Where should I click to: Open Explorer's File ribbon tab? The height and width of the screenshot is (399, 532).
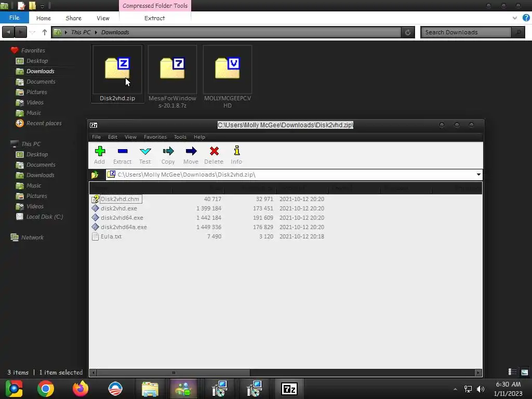pos(14,18)
